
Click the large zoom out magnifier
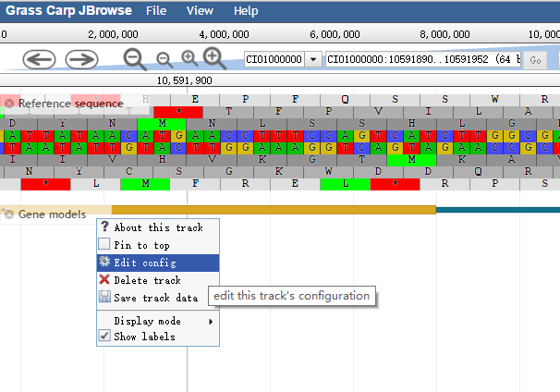point(135,59)
